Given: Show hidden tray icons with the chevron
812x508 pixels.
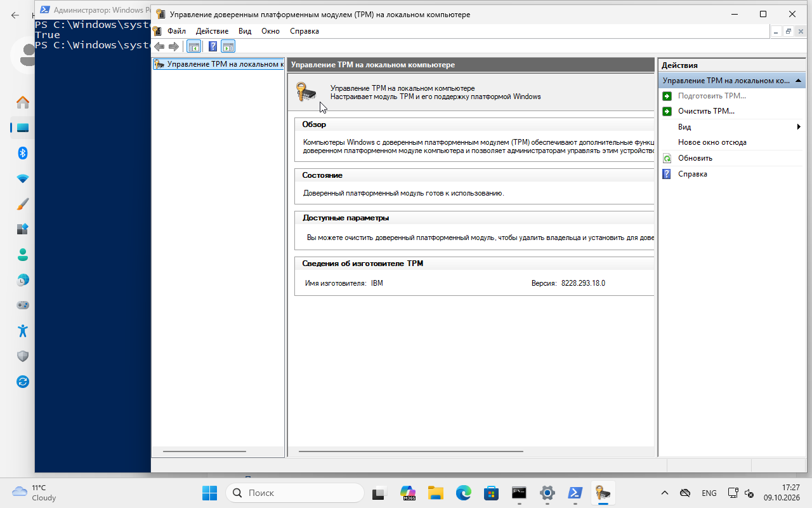Looking at the screenshot, I should click(665, 493).
